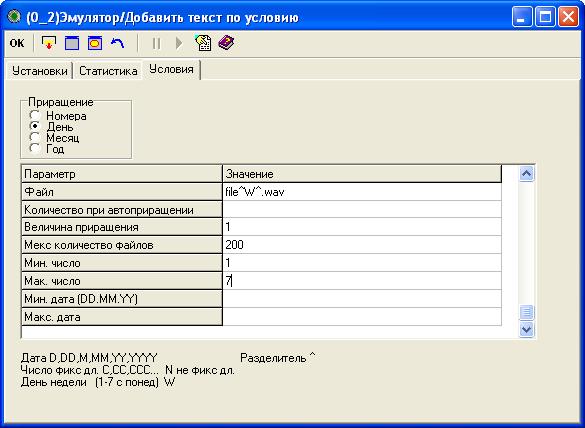
Task: Click the pause toolbar icon
Action: point(156,43)
